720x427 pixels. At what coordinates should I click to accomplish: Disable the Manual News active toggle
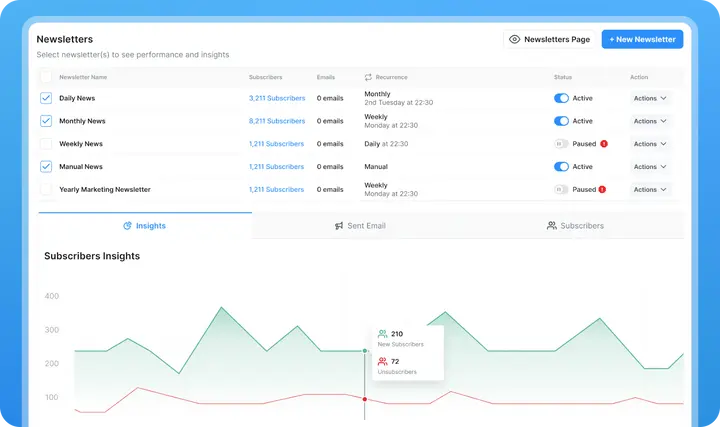561,167
